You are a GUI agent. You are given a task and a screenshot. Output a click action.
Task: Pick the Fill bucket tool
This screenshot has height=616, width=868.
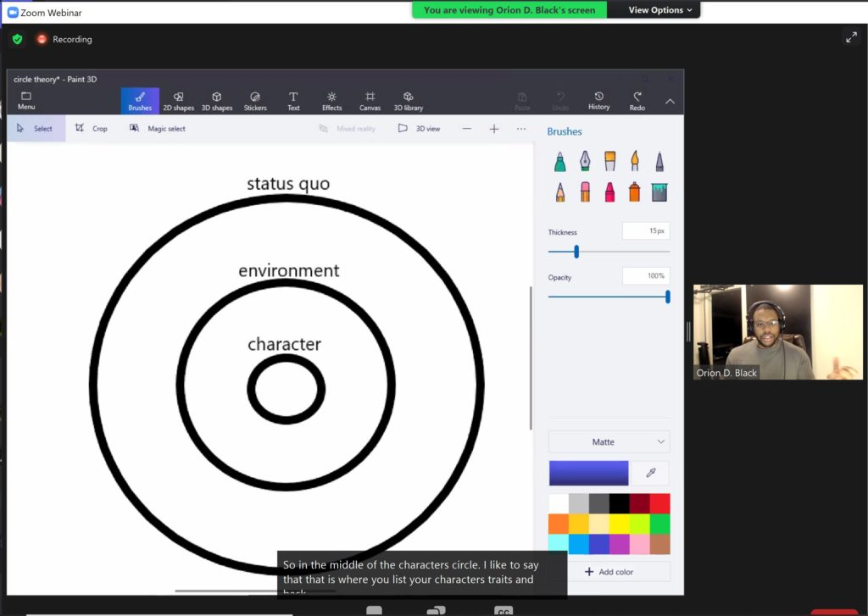(x=659, y=192)
